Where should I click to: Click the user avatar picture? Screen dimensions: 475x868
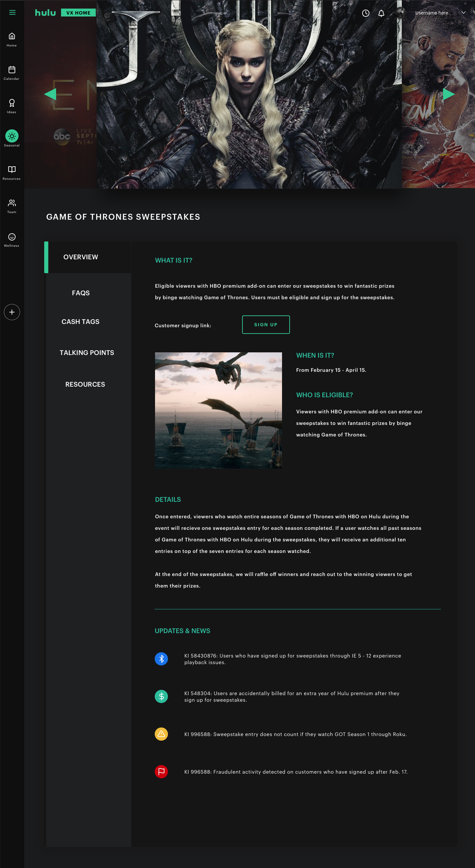[x=400, y=13]
